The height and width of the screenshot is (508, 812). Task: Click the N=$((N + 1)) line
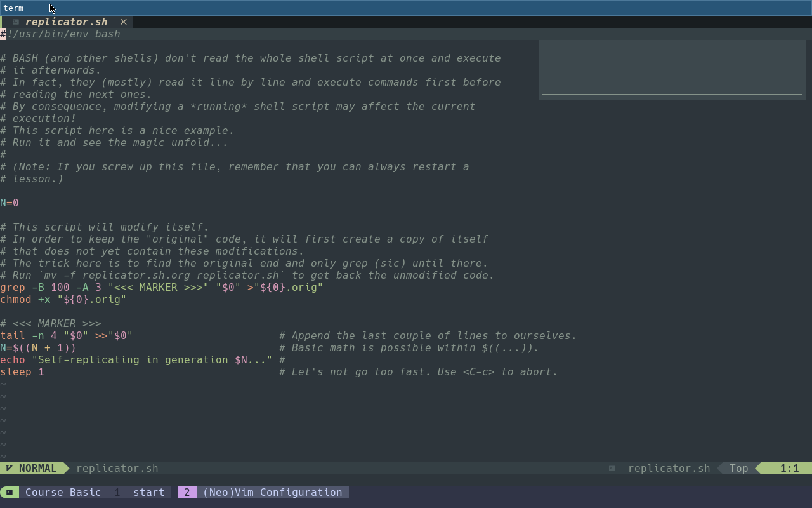[38, 347]
